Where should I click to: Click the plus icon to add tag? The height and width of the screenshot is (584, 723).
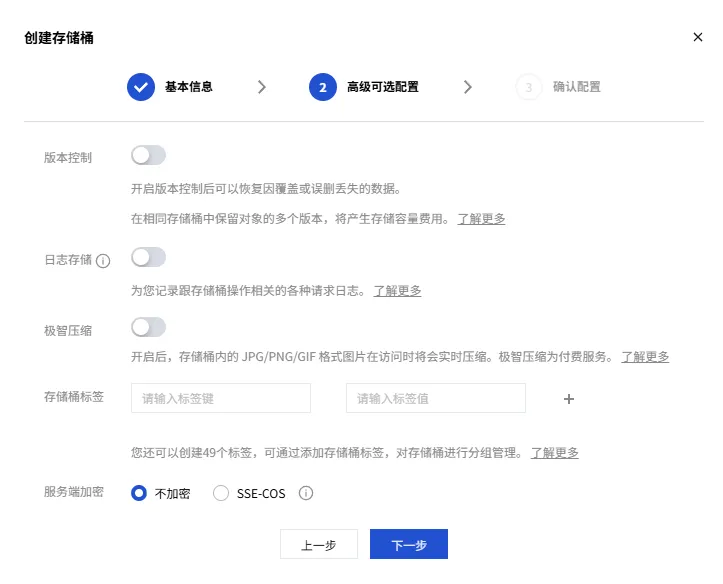point(569,398)
